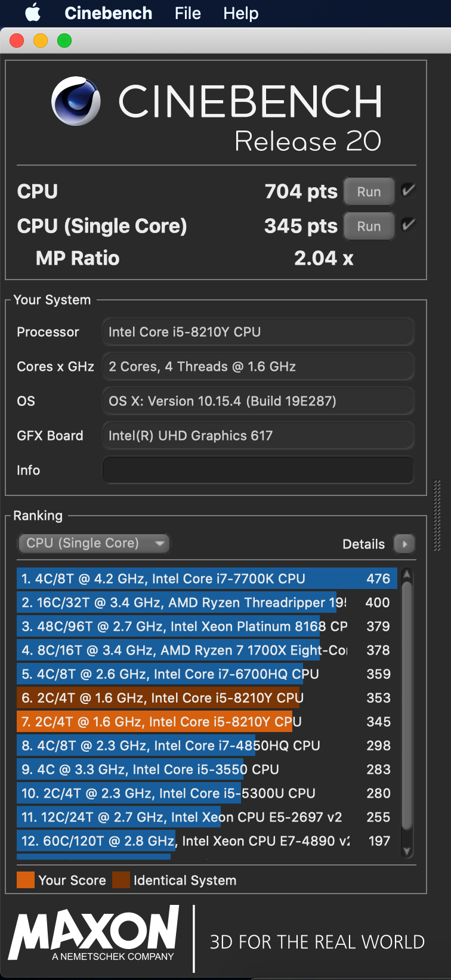
Task: Click the OS version field
Action: coord(258,401)
